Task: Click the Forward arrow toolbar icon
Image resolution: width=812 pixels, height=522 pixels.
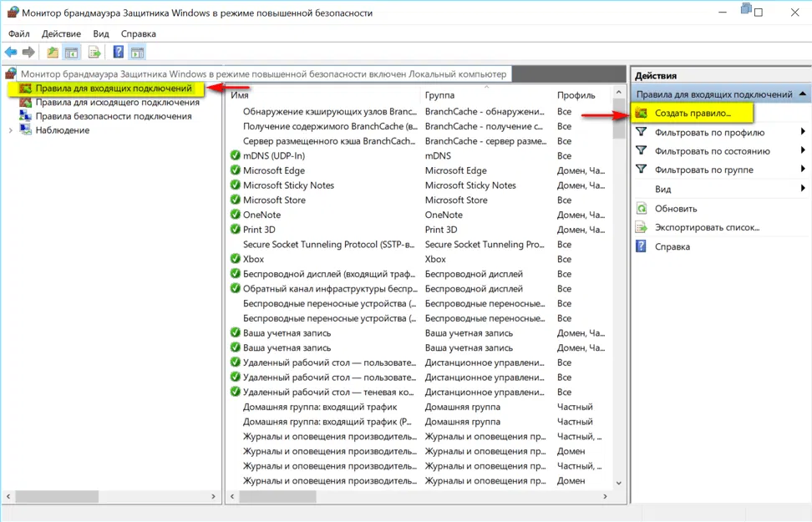Action: [x=29, y=52]
